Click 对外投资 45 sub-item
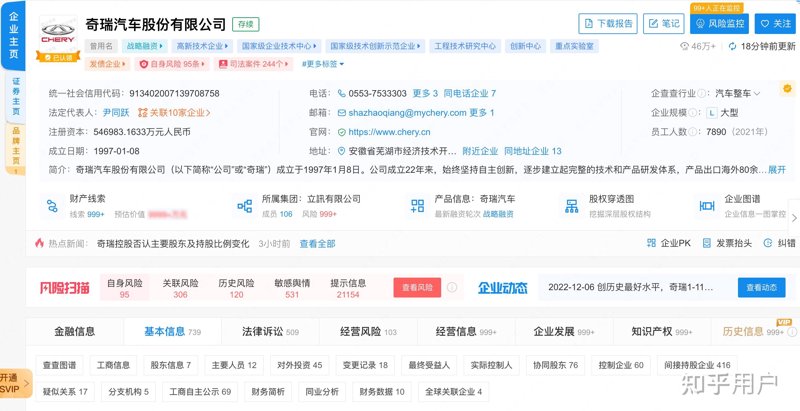Image resolution: width=800 pixels, height=411 pixels. [x=299, y=365]
